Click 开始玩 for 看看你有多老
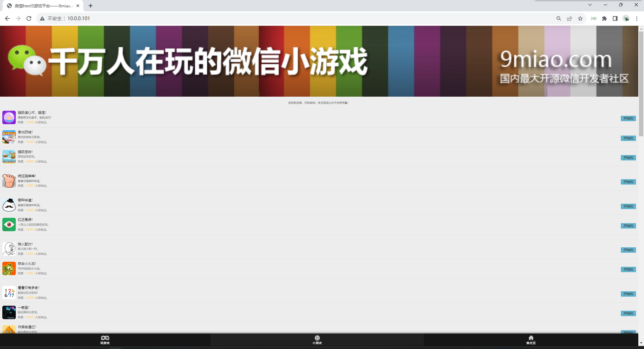644x349 pixels. pos(628,294)
